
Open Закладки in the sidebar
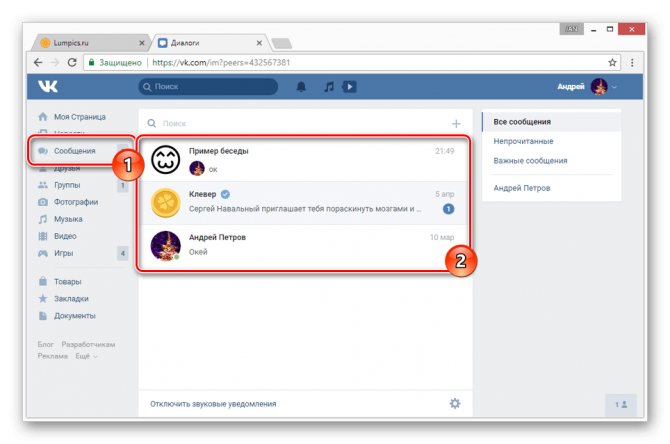tap(71, 299)
